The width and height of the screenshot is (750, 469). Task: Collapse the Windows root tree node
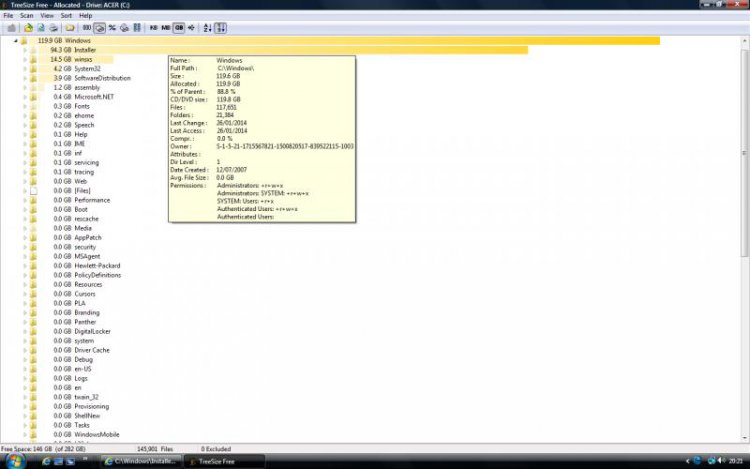pyautogui.click(x=16, y=41)
